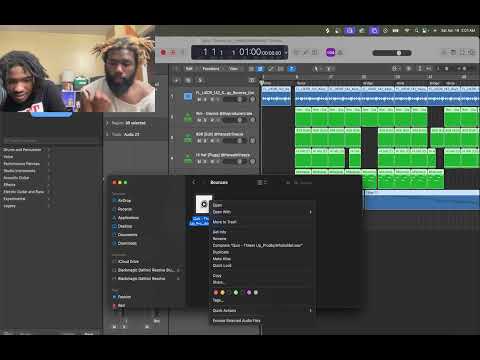The height and width of the screenshot is (360, 480).
Task: Open the View menu in tracks area
Action: point(234,69)
